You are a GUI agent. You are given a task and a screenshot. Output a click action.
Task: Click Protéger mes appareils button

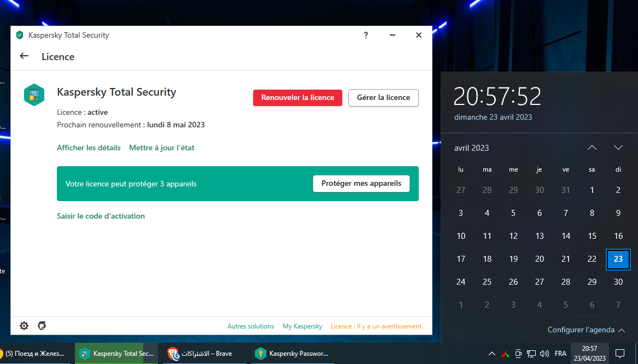[x=361, y=184]
